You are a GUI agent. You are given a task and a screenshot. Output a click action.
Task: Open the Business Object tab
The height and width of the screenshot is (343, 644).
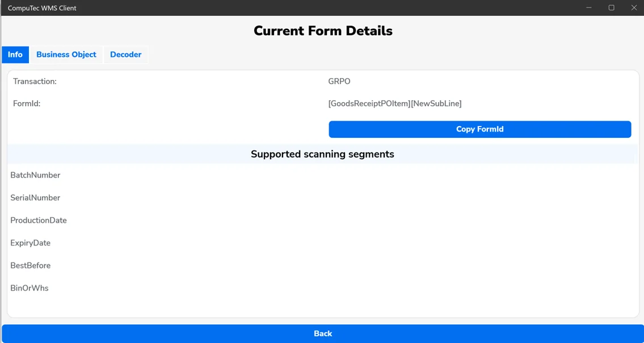pos(66,54)
